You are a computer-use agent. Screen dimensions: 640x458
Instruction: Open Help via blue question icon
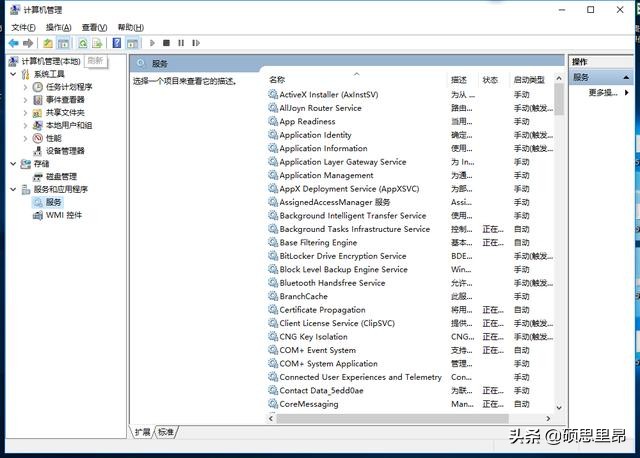coord(117,43)
